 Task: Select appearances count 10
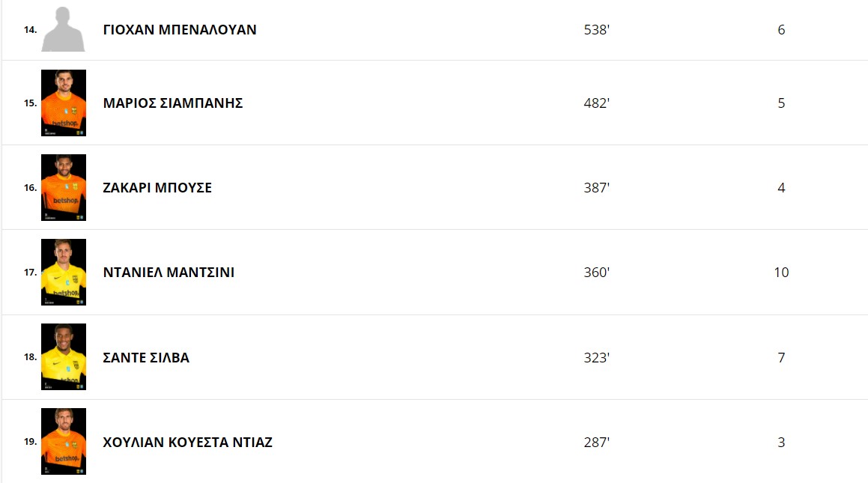(781, 273)
